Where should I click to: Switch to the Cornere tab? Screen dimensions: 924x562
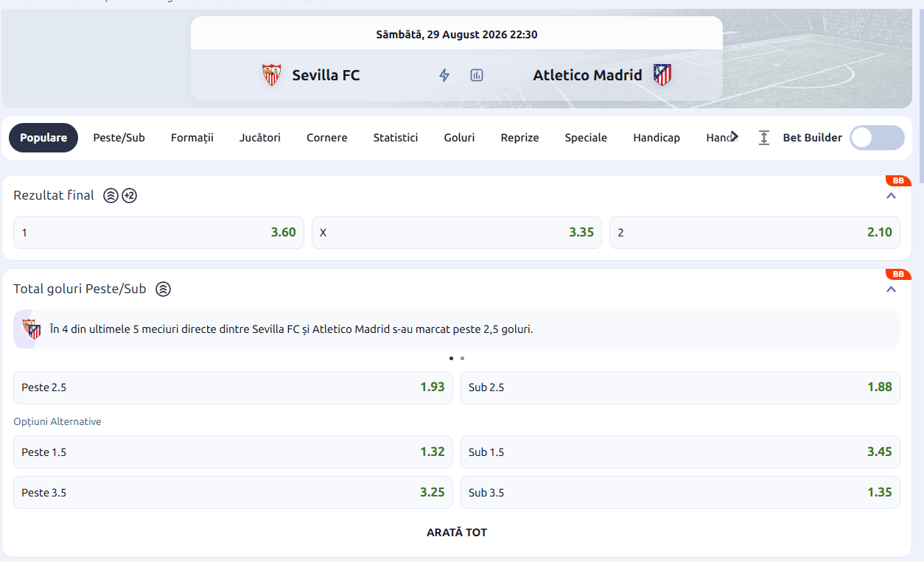[327, 138]
